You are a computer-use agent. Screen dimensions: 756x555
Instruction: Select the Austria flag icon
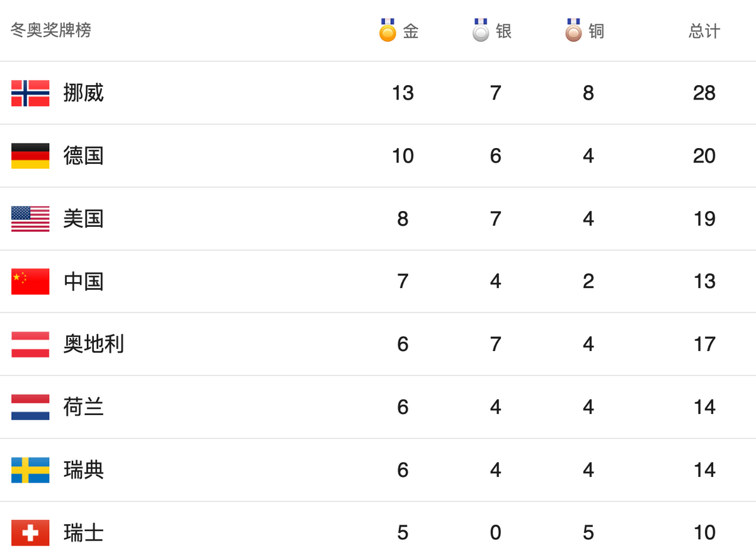tap(30, 345)
